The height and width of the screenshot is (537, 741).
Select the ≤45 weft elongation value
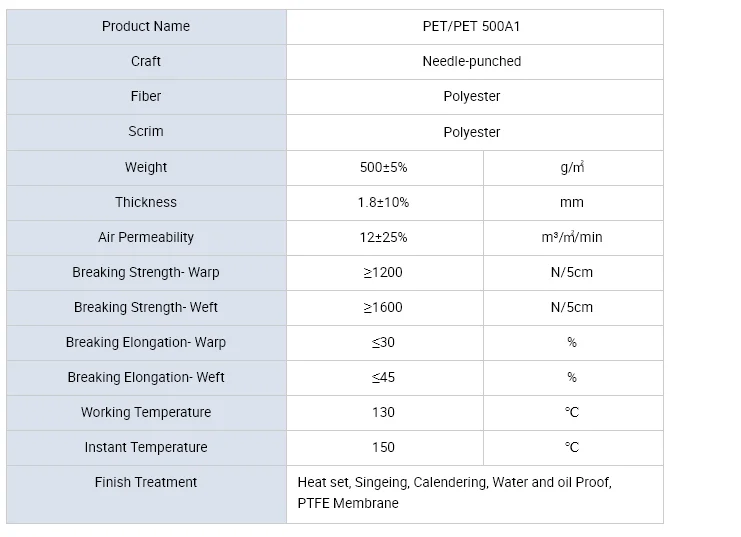click(x=384, y=377)
